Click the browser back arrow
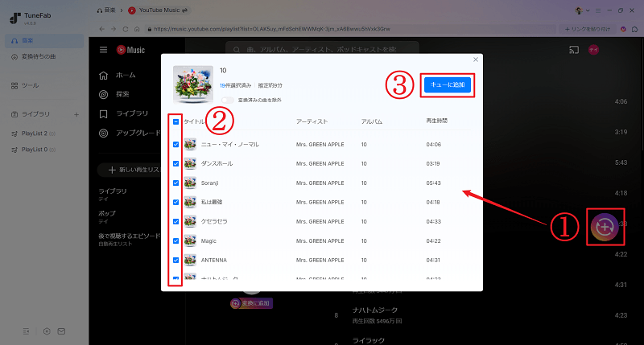The height and width of the screenshot is (345, 644). pyautogui.click(x=102, y=29)
